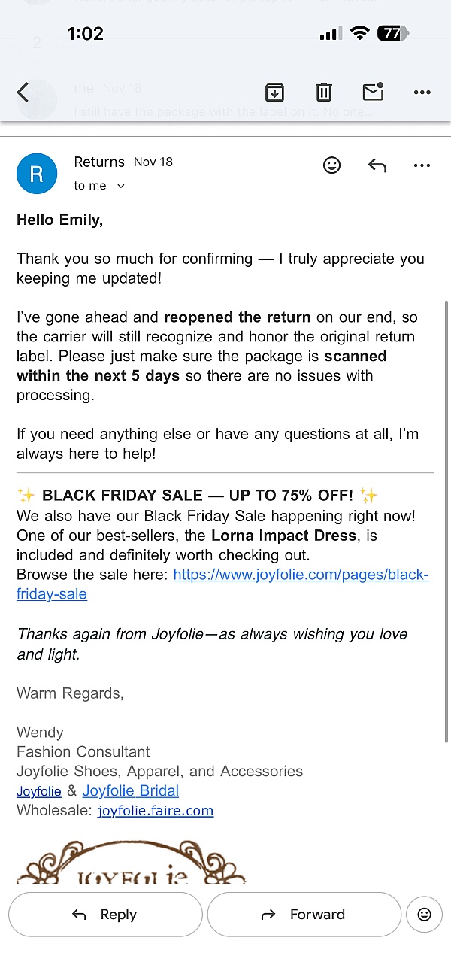451x980 pixels.
Task: Open the Joyfolie Bridal link
Action: coord(131,790)
